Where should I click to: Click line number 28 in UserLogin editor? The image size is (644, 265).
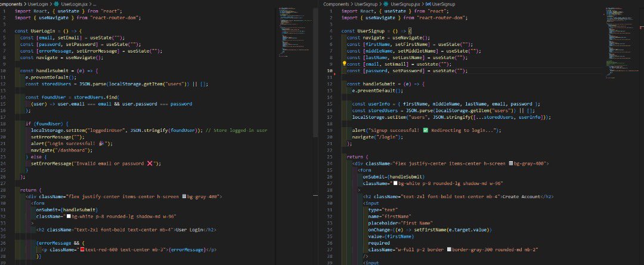[4, 190]
